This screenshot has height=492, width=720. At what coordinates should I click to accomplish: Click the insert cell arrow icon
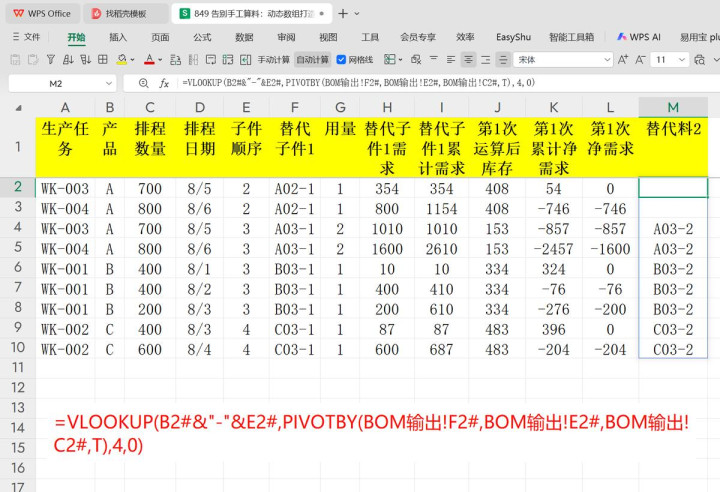(x=246, y=60)
